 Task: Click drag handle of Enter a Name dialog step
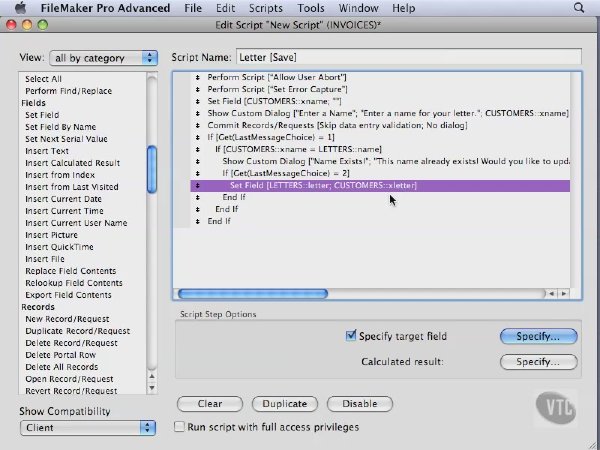coord(197,114)
